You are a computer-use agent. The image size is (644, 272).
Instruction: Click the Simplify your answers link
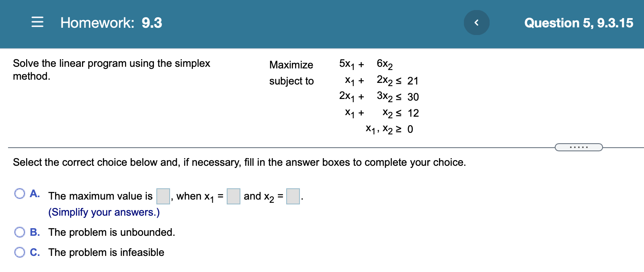point(104,212)
